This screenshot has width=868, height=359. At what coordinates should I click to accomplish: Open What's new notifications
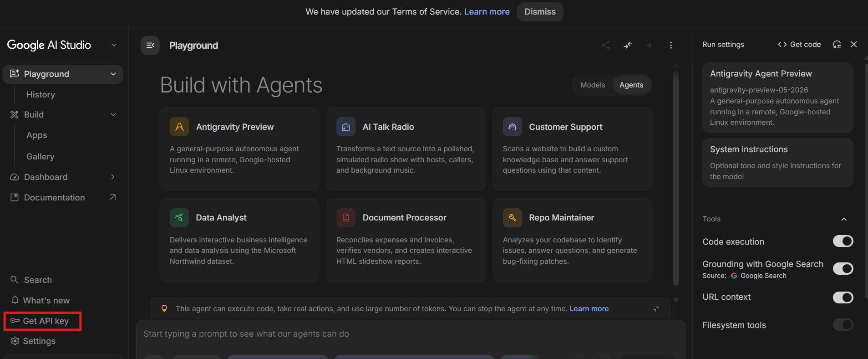pyautogui.click(x=40, y=300)
